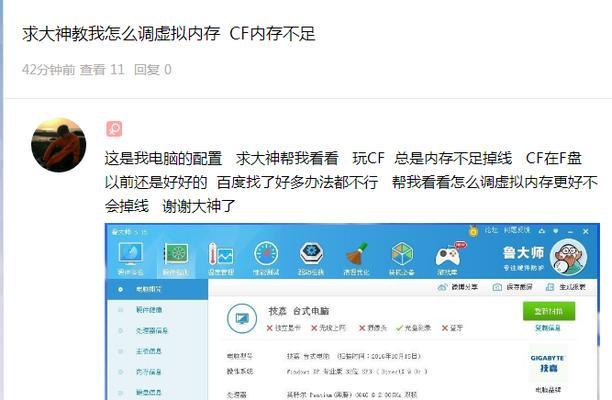
Task: Click the 42分钟前 timestamp
Action: pos(48,70)
